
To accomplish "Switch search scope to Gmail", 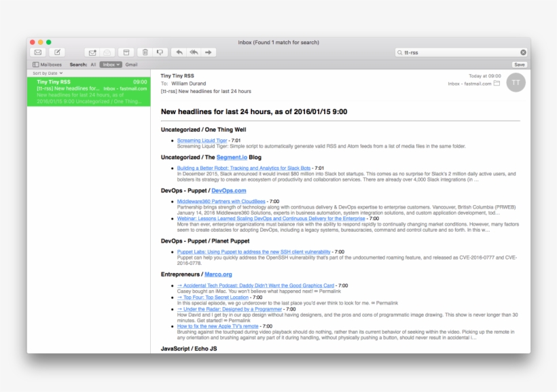I will [x=131, y=65].
